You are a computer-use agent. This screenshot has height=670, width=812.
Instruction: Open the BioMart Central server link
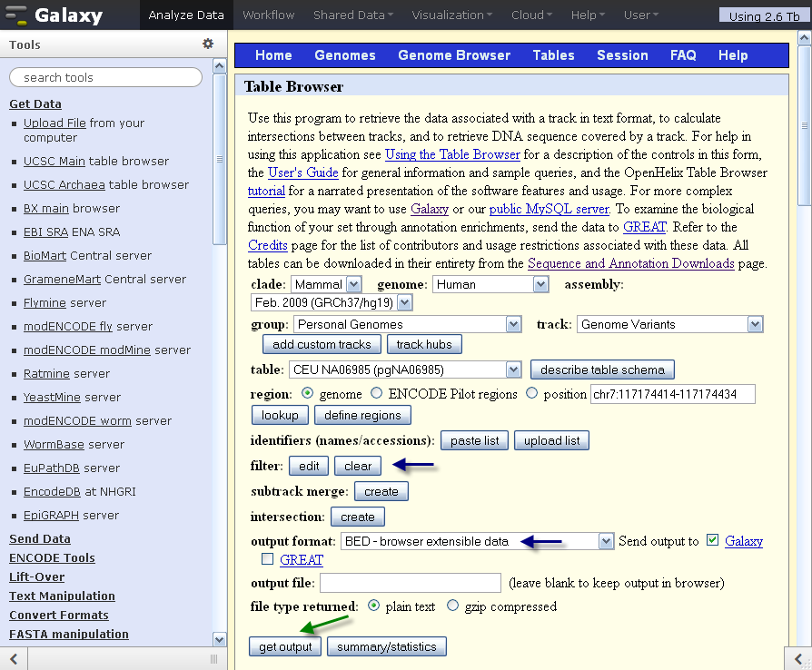coord(45,255)
